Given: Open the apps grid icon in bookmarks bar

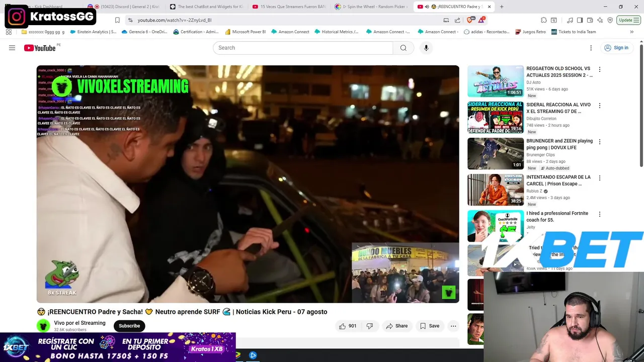Looking at the screenshot, I should pyautogui.click(x=9, y=32).
